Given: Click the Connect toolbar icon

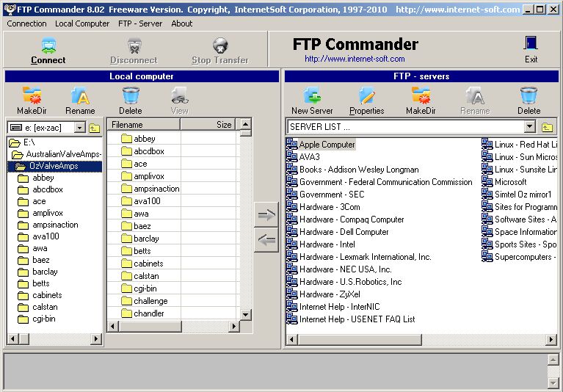Looking at the screenshot, I should point(48,46).
